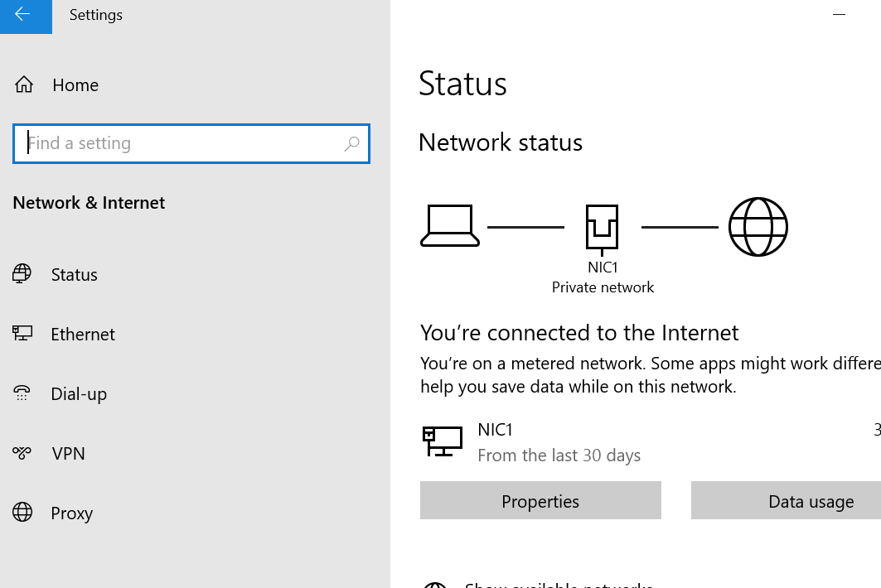Click the NIC1 adapter icon above Properties
The width and height of the screenshot is (881, 588).
443,441
